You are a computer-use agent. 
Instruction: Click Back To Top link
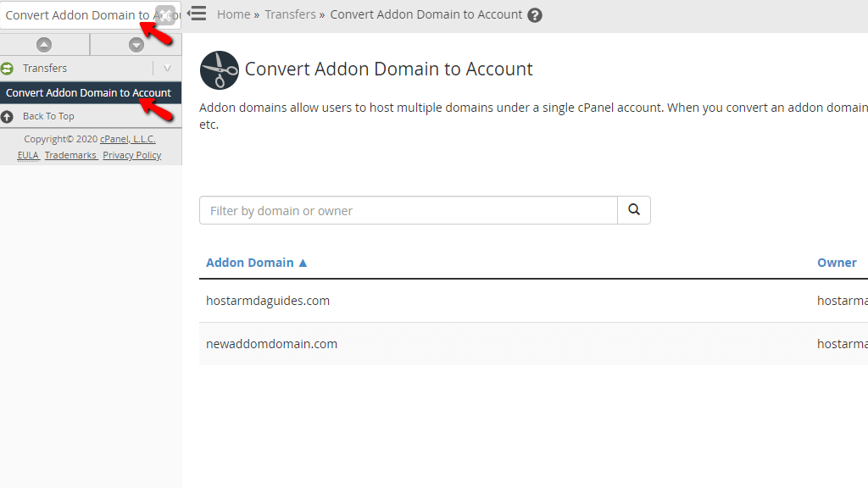click(48, 116)
